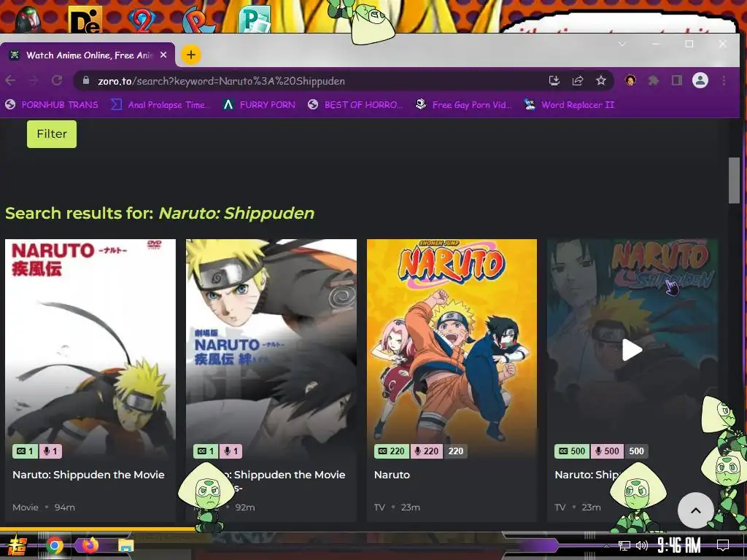
Task: Open the Chrome three-dot menu
Action: coord(724,80)
